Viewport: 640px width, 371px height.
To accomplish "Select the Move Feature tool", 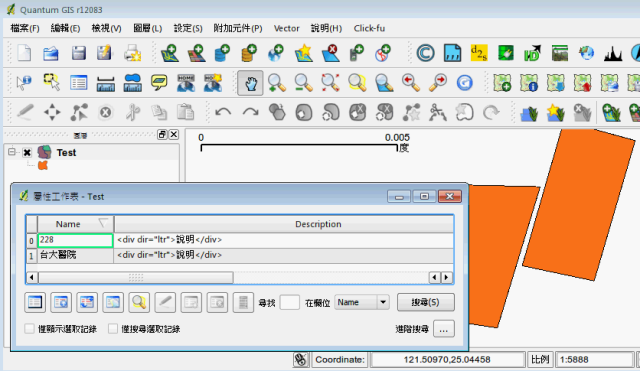I will (52, 112).
